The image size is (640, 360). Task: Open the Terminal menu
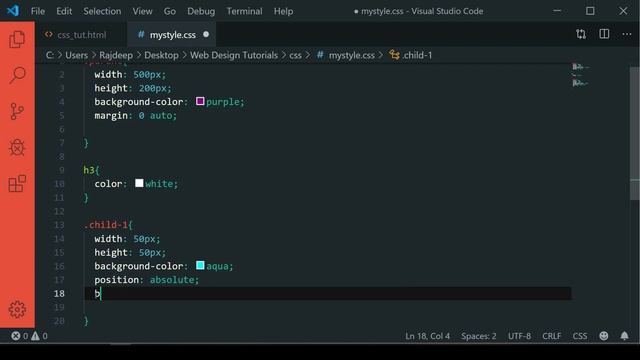tap(244, 11)
